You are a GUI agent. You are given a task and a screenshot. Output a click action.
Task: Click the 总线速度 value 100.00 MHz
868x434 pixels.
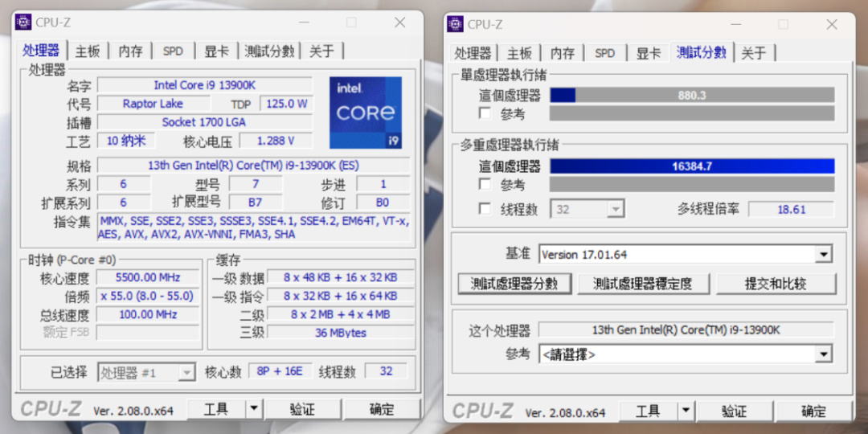coord(148,314)
